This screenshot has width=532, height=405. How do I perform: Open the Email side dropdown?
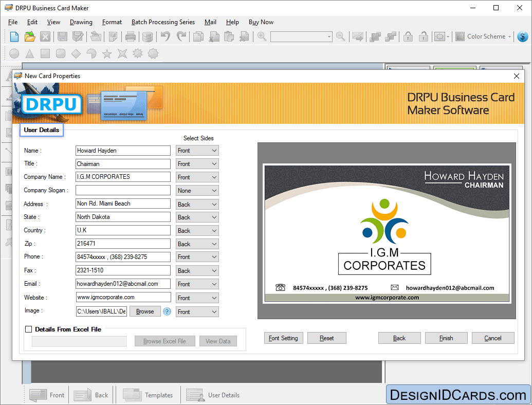tap(197, 284)
